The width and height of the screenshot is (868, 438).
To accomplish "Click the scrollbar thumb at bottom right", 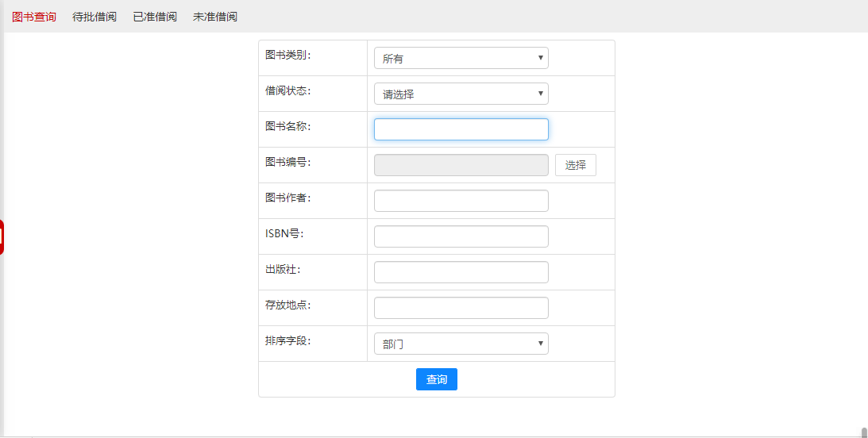I will (864, 432).
